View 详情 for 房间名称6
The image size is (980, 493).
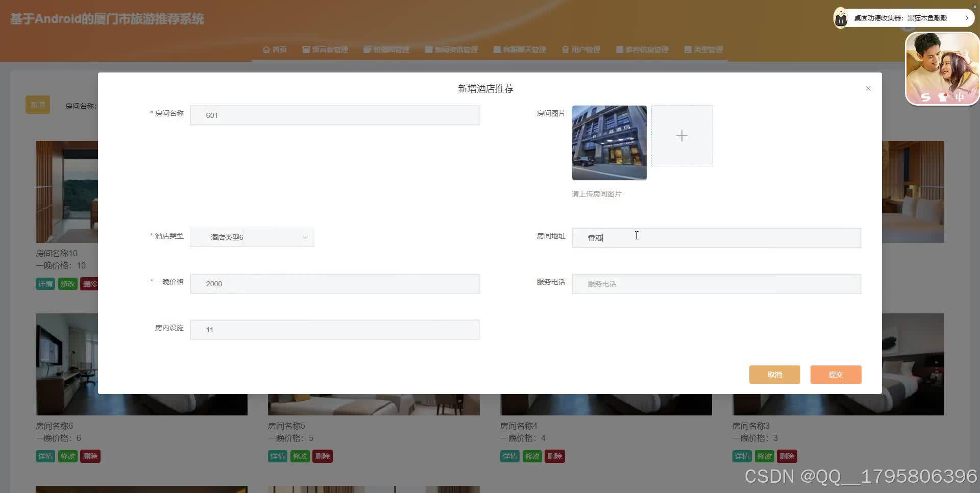pyautogui.click(x=45, y=456)
